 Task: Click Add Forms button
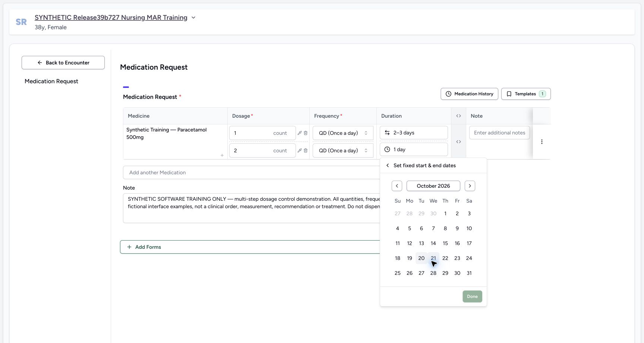tap(250, 247)
